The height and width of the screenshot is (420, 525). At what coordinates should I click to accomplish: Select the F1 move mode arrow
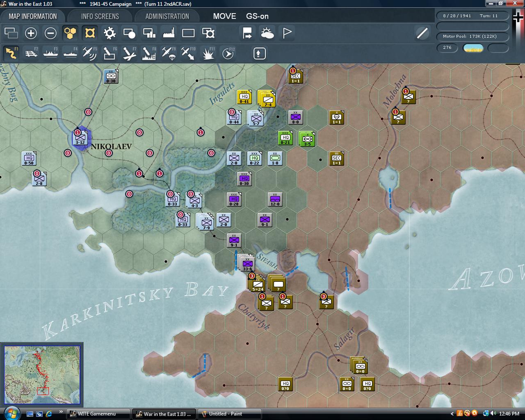pyautogui.click(x=11, y=53)
